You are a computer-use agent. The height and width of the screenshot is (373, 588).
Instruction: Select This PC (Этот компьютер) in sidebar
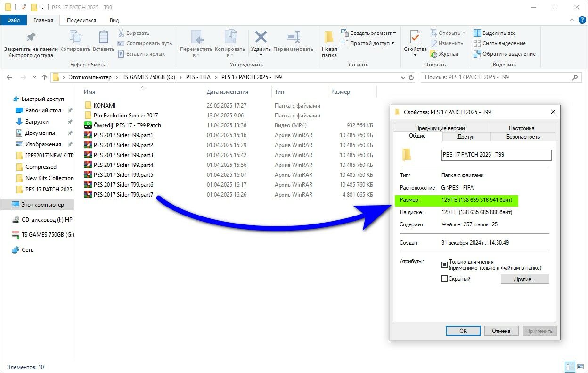point(38,205)
